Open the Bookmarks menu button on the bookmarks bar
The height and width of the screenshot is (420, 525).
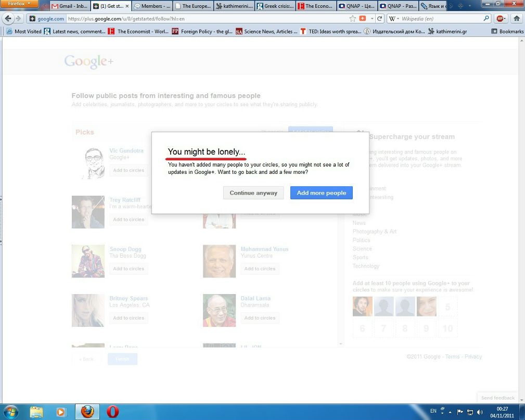[x=507, y=31]
